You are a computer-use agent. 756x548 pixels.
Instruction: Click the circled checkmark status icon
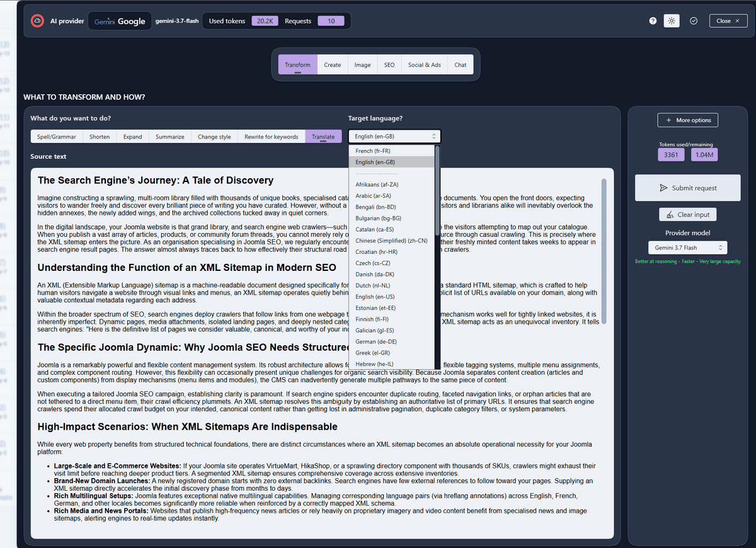[x=694, y=21]
